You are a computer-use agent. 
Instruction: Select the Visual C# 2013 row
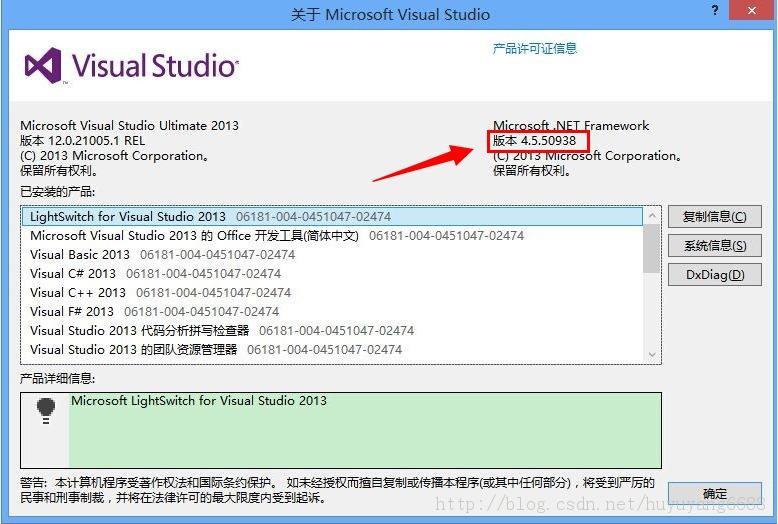332,273
